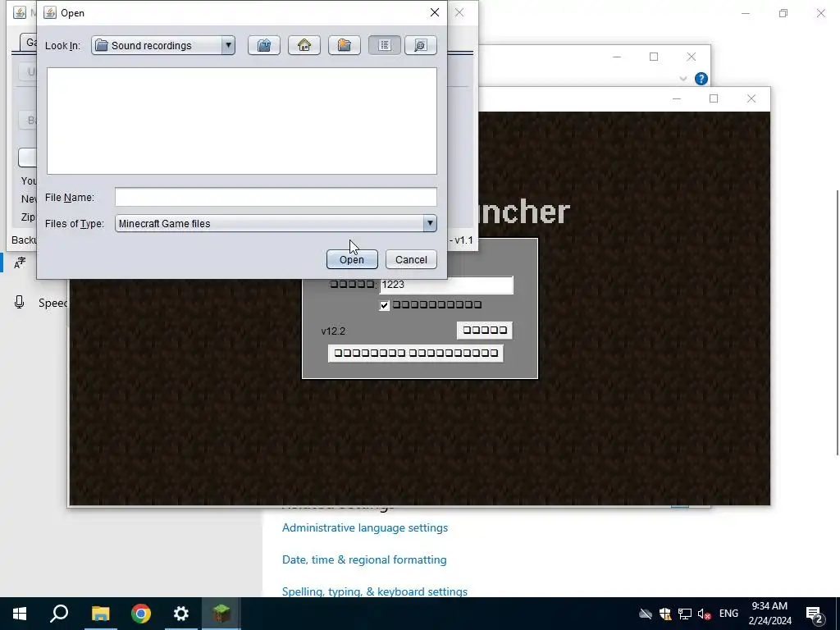The height and width of the screenshot is (630, 840).
Task: Go to Home folder in Open dialog
Action: 304,46
